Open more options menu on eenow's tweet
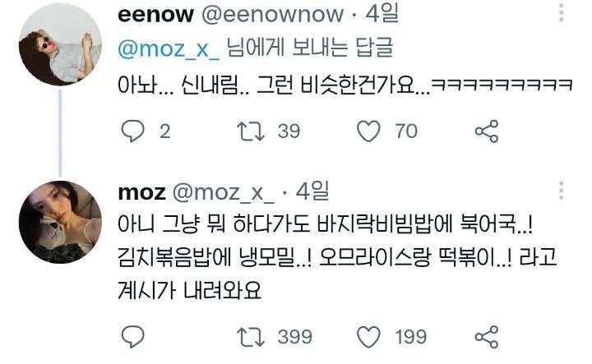The height and width of the screenshot is (364, 592). (562, 12)
